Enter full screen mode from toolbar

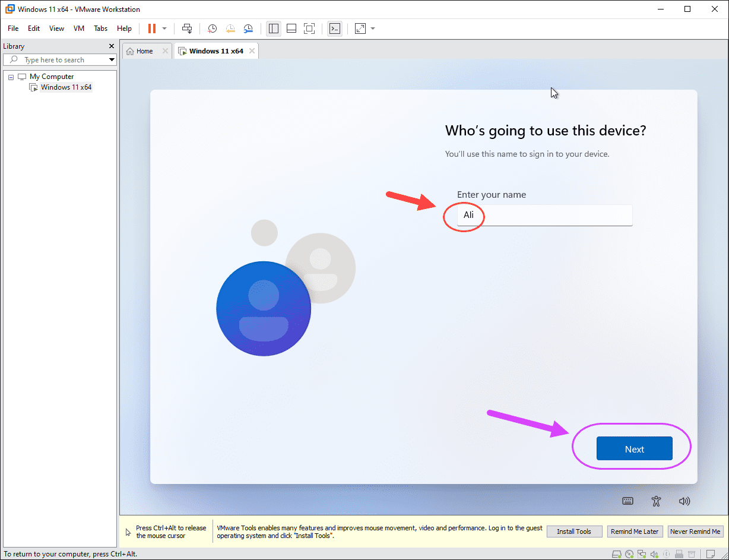309,29
